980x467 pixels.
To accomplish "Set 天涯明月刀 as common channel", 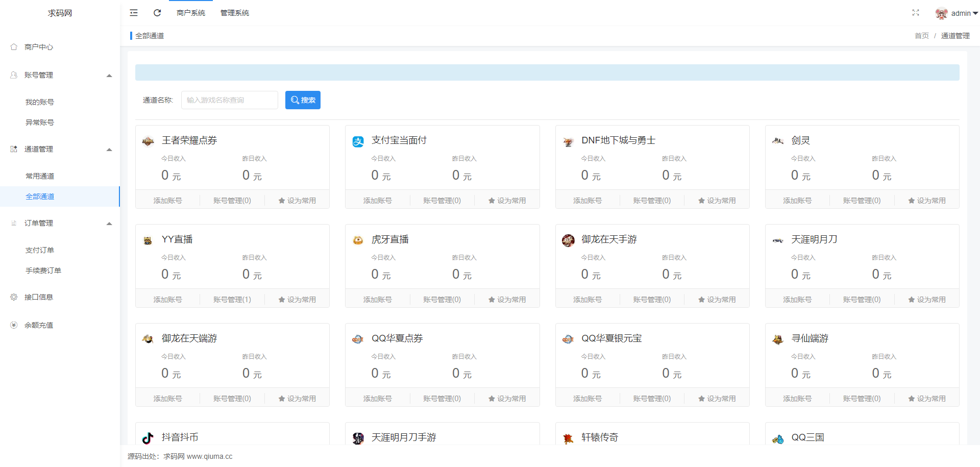I will [927, 300].
